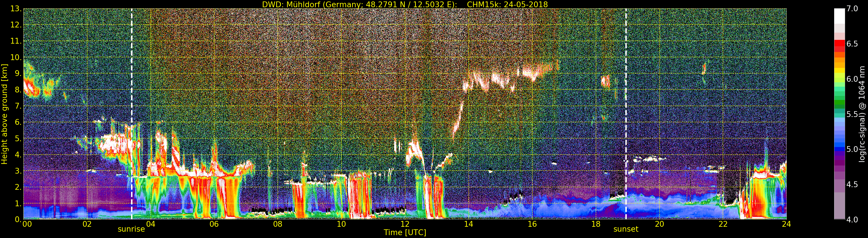Click the "5.5" colorbar tick value
868x238 pixels.
852,114
